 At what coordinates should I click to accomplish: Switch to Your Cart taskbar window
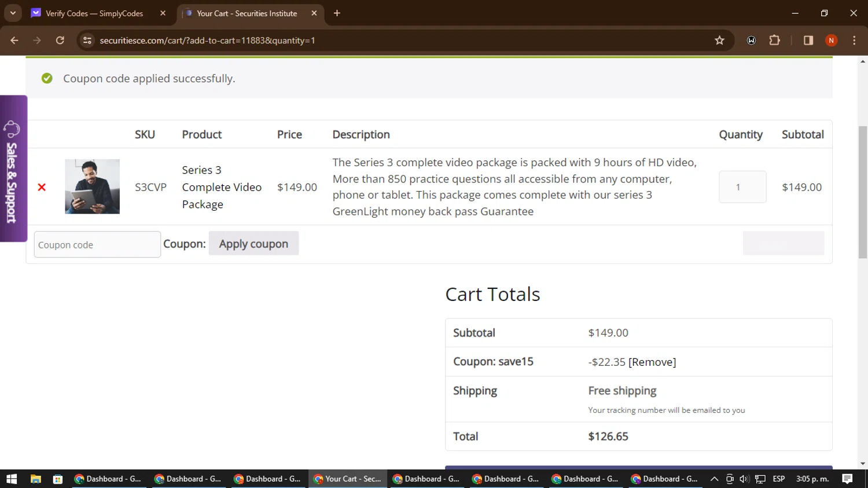(x=348, y=479)
